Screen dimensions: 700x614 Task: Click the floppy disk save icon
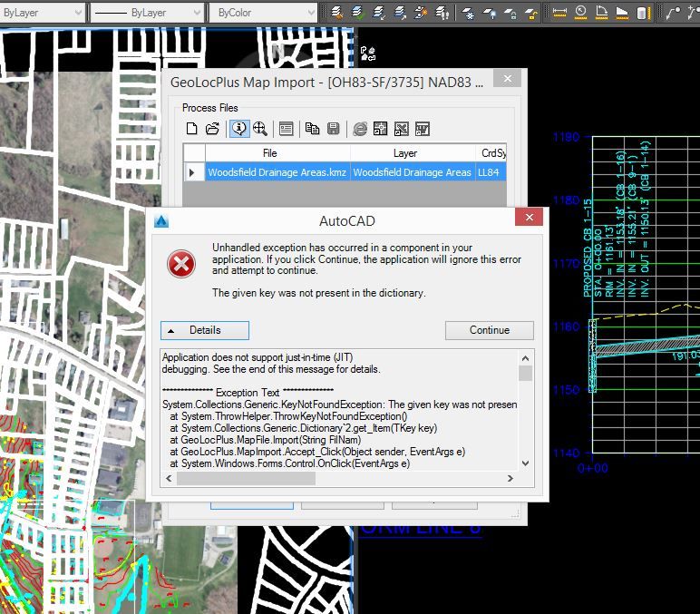point(334,129)
